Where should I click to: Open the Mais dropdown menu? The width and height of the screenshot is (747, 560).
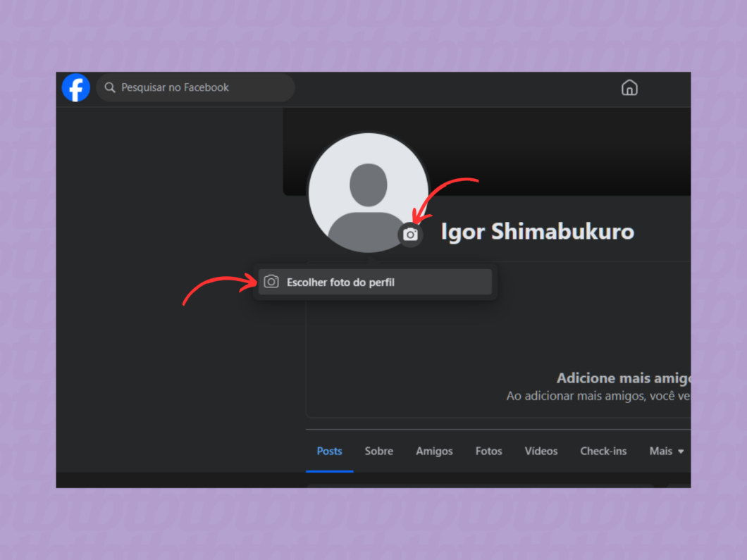point(660,451)
